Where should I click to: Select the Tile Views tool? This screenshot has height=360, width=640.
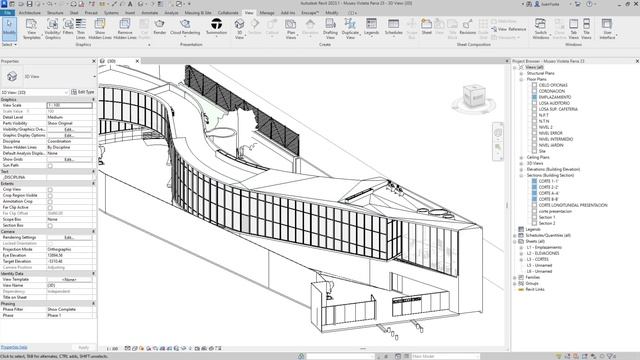pos(587,29)
